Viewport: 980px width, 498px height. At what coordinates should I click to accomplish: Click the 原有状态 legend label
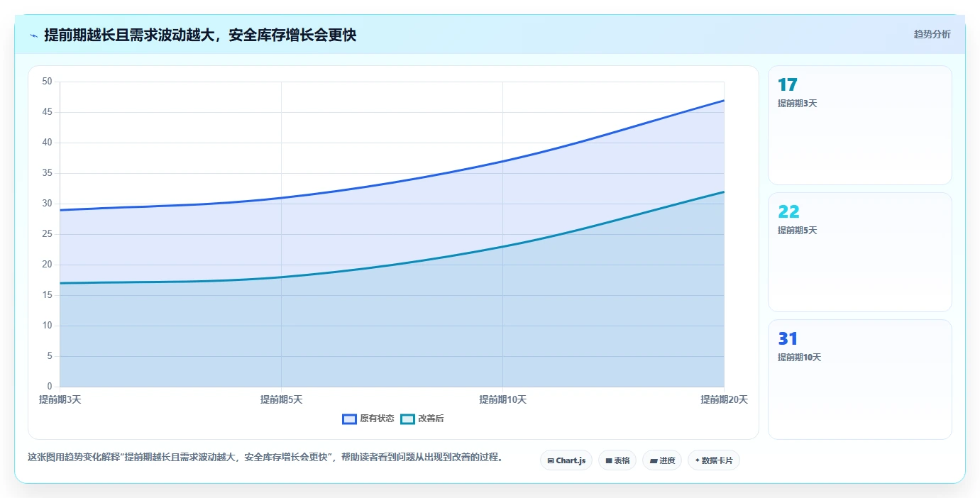pos(377,419)
